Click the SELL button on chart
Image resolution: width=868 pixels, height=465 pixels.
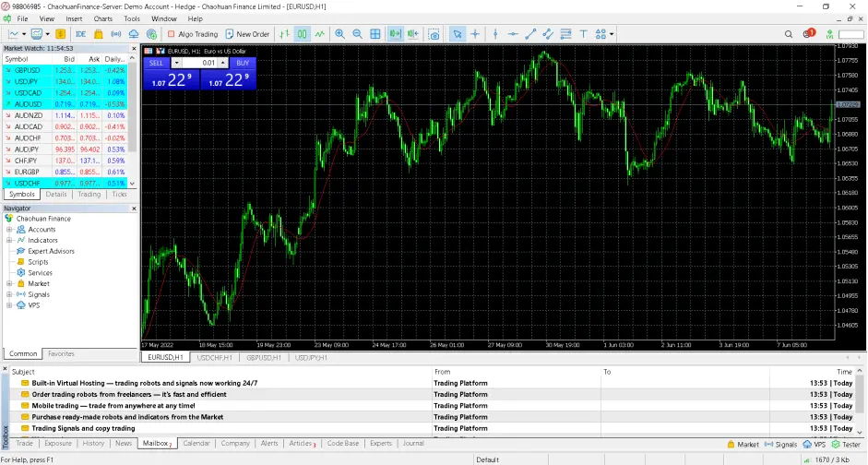pyautogui.click(x=156, y=63)
